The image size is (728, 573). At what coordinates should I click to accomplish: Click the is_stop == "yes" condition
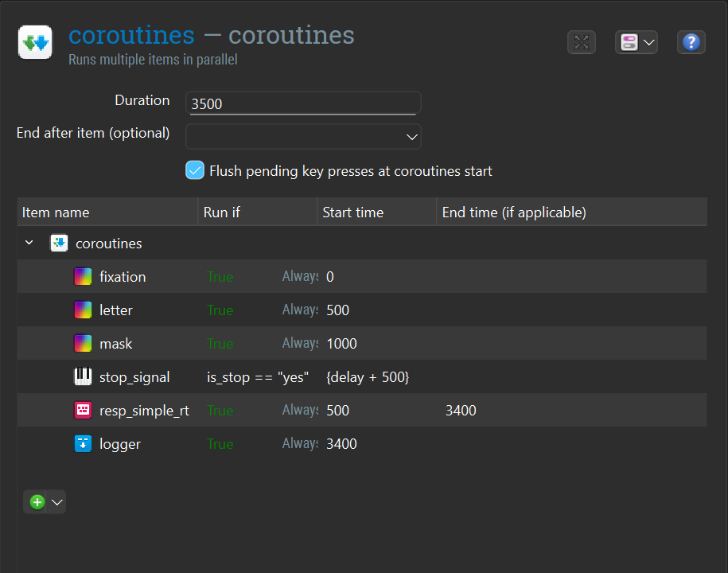(x=258, y=377)
